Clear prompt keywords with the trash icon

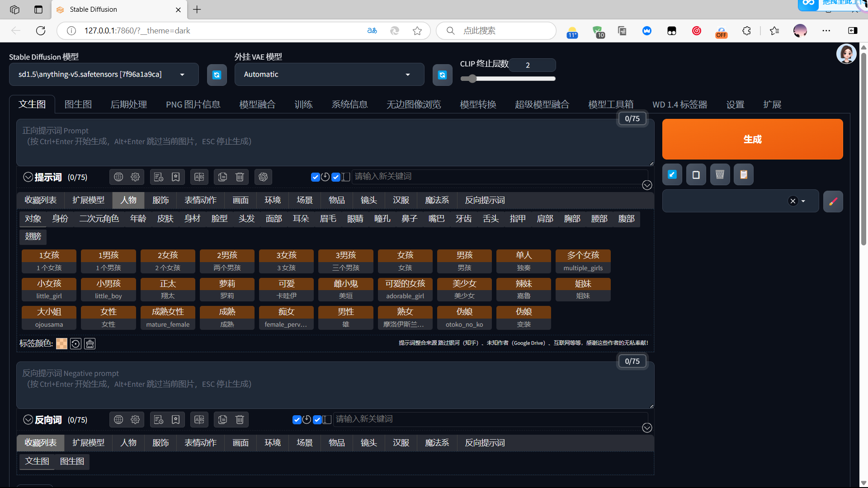pos(240,177)
